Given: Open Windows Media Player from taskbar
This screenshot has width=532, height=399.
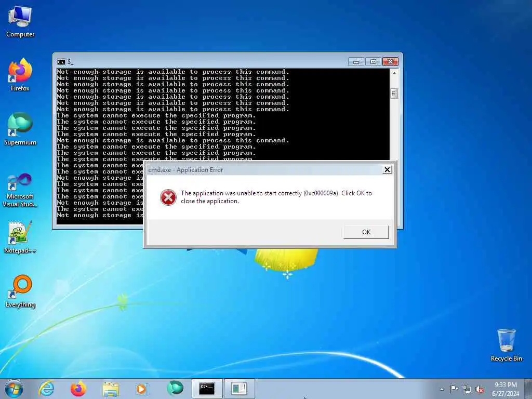Looking at the screenshot, I should tap(142, 389).
